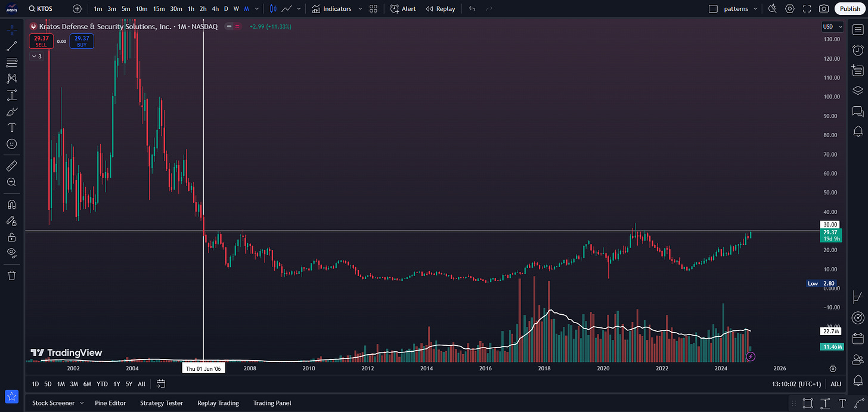Select the ruler measure tool
868x412 pixels.
click(11, 165)
